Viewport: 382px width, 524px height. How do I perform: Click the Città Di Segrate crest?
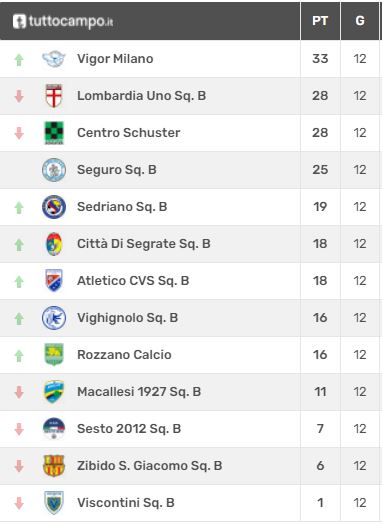[54, 244]
